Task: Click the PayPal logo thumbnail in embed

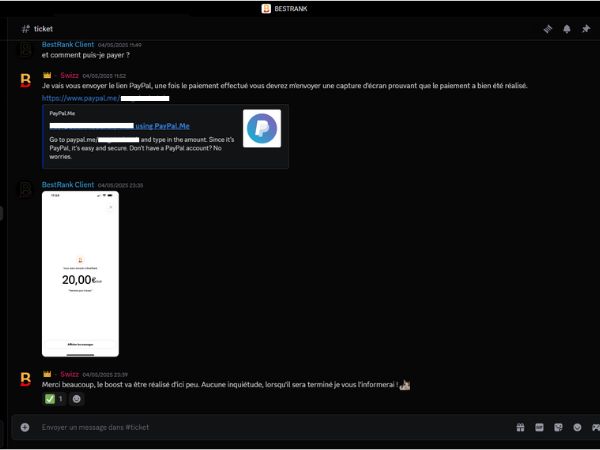Action: [261, 129]
